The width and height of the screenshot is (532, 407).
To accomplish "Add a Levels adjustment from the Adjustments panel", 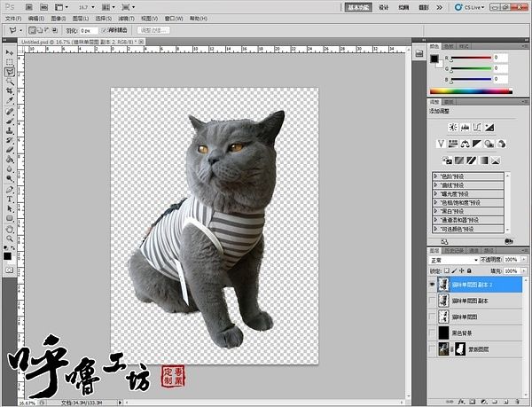I will pyautogui.click(x=465, y=128).
